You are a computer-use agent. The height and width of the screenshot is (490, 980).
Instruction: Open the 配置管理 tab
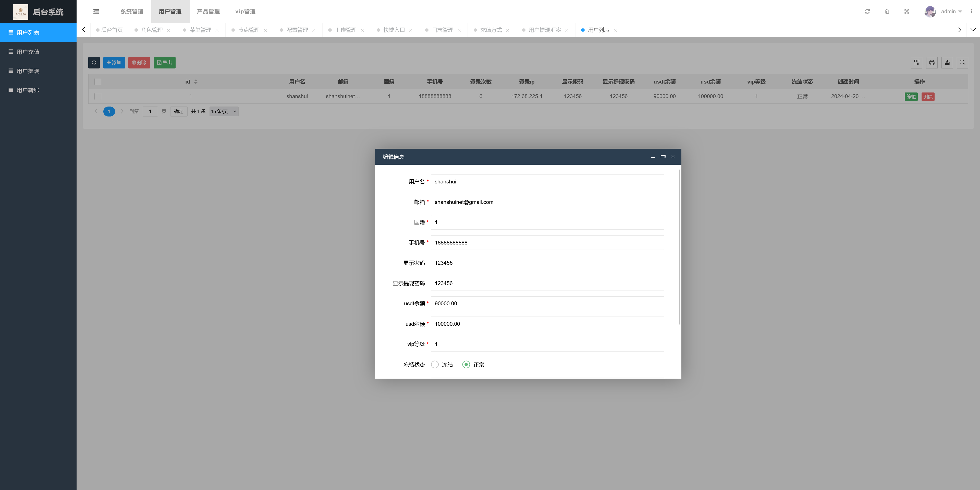[297, 30]
